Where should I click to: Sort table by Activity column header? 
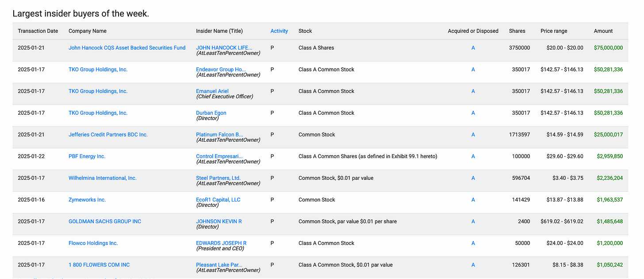(x=279, y=31)
